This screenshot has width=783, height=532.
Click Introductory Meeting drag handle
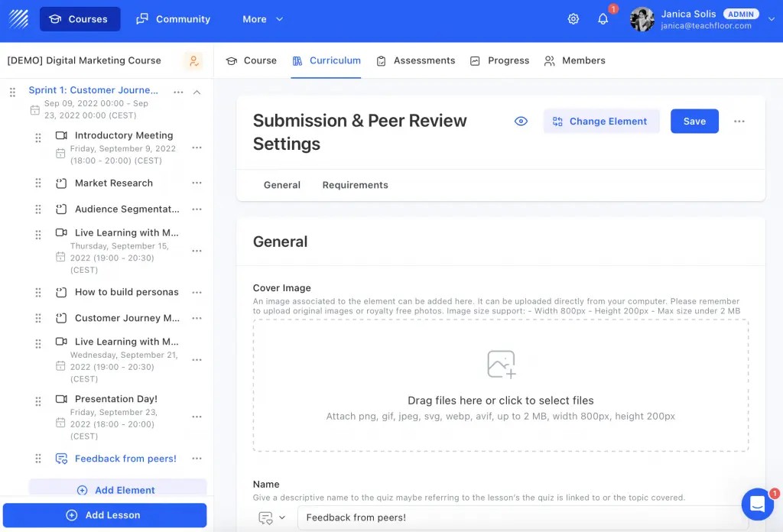point(38,138)
